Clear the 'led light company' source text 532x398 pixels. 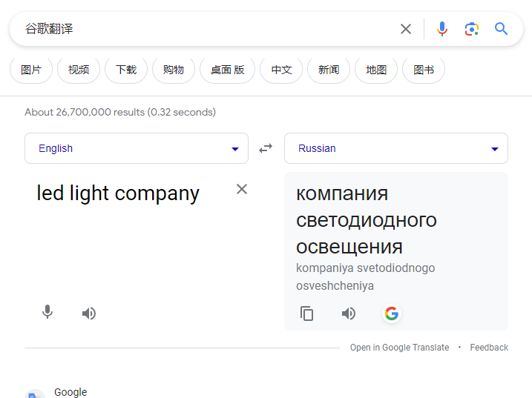click(x=242, y=189)
